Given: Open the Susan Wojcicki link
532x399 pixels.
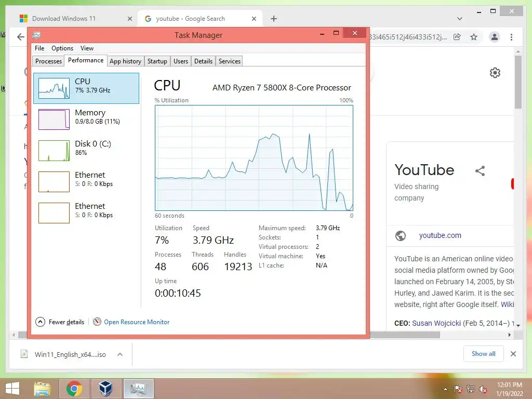Looking at the screenshot, I should (436, 323).
